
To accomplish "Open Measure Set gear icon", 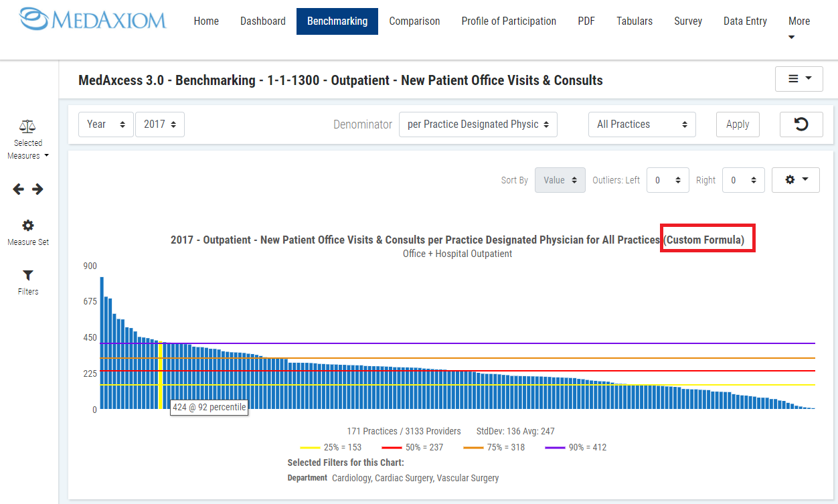I will [28, 226].
